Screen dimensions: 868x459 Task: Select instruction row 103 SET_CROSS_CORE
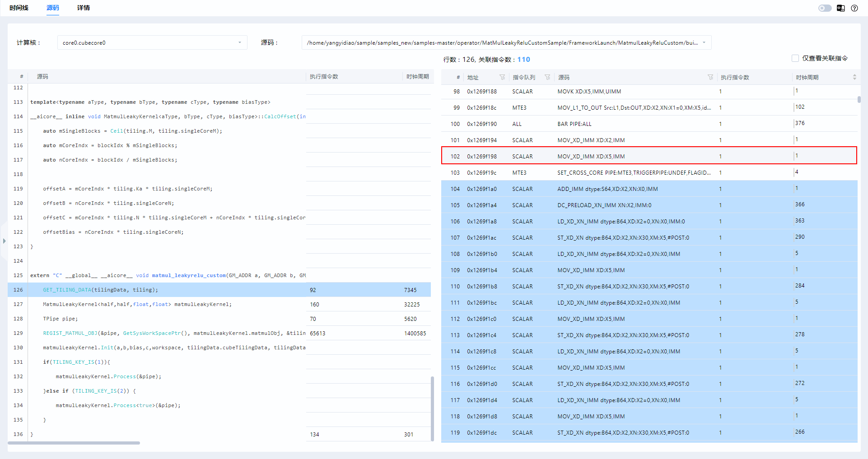(x=649, y=172)
